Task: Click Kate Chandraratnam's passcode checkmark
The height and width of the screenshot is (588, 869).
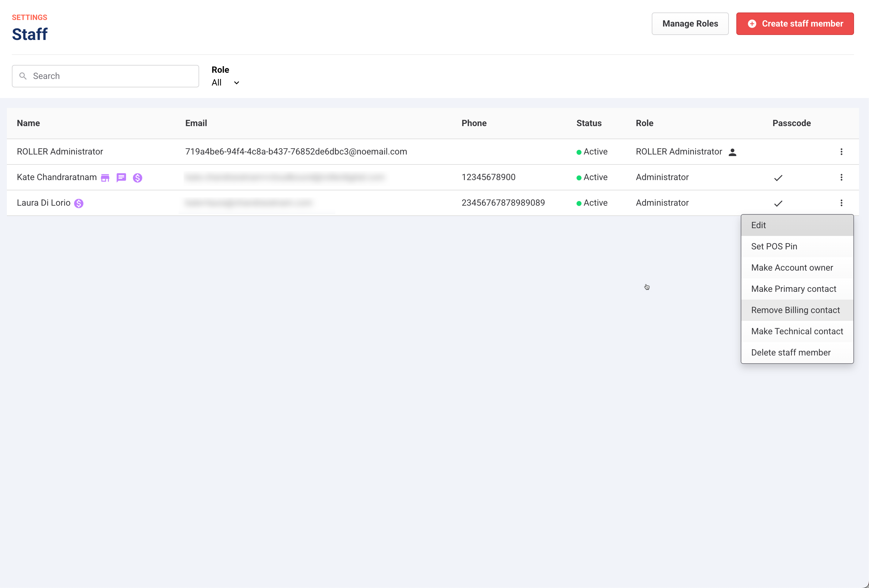Action: (x=778, y=178)
